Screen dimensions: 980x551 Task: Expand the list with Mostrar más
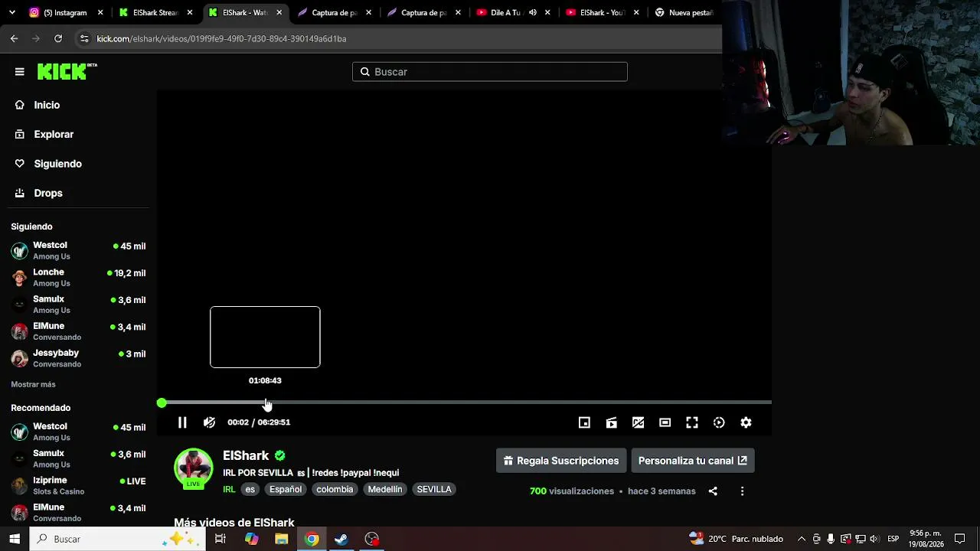(33, 384)
